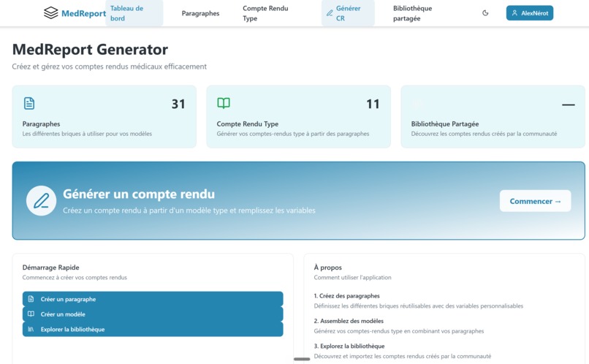This screenshot has height=364, width=589.
Task: Click the Créer un modèle button
Action: 153,314
